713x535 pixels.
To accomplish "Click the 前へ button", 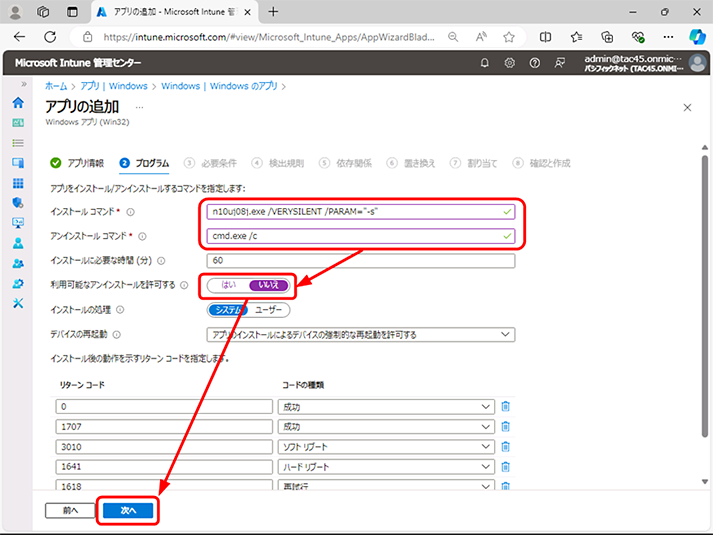I will pos(70,510).
